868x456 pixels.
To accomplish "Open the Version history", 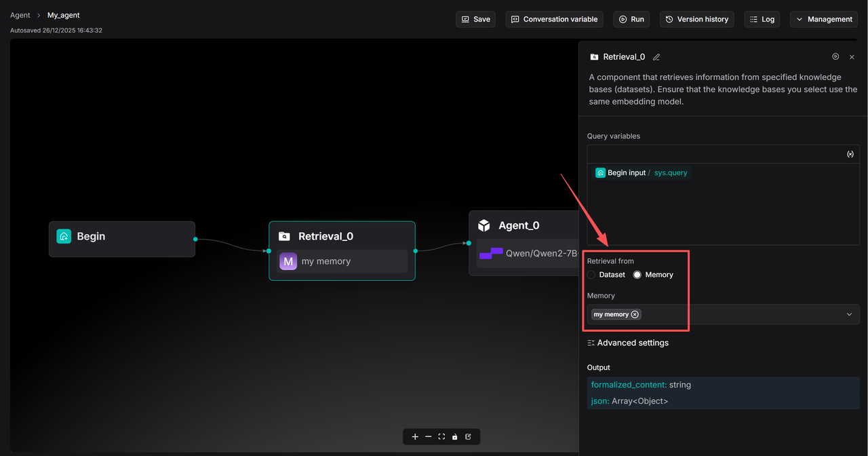I will click(696, 19).
